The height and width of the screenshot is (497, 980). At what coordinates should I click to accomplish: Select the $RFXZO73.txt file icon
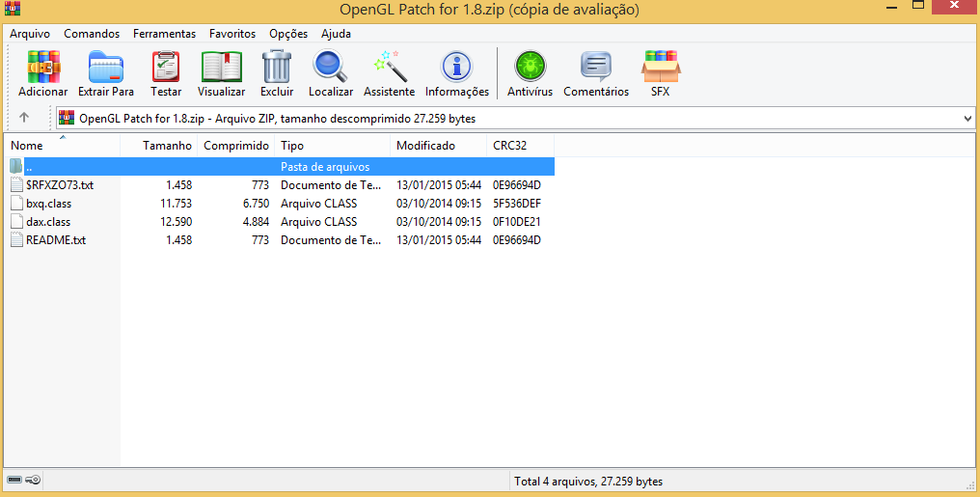click(x=16, y=185)
